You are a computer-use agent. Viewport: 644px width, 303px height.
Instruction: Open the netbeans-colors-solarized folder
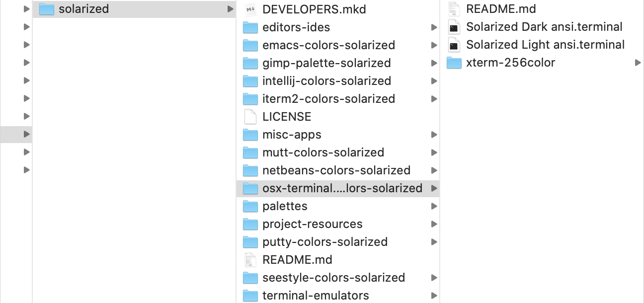[336, 170]
